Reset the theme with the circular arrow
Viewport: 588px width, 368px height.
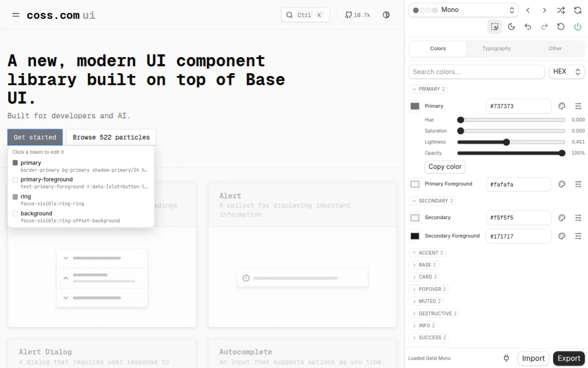coord(561,27)
